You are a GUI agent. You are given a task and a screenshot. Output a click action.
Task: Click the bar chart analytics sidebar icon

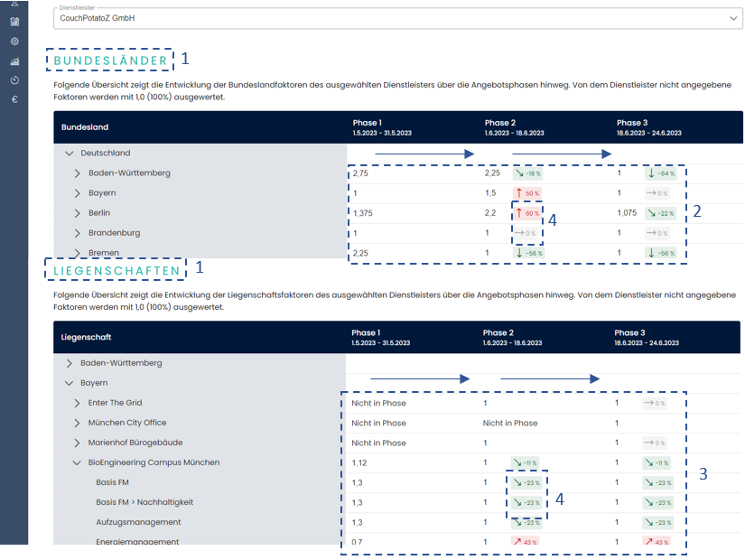coord(14,61)
